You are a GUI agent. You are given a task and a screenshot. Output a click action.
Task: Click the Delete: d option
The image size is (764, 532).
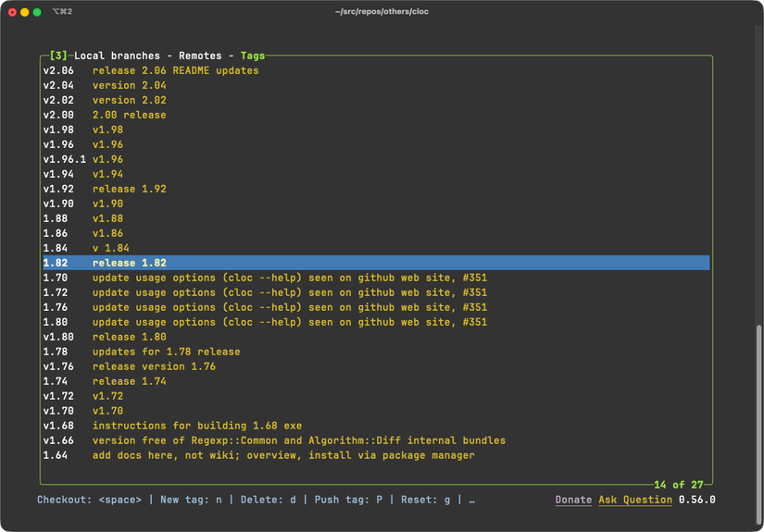[268, 500]
